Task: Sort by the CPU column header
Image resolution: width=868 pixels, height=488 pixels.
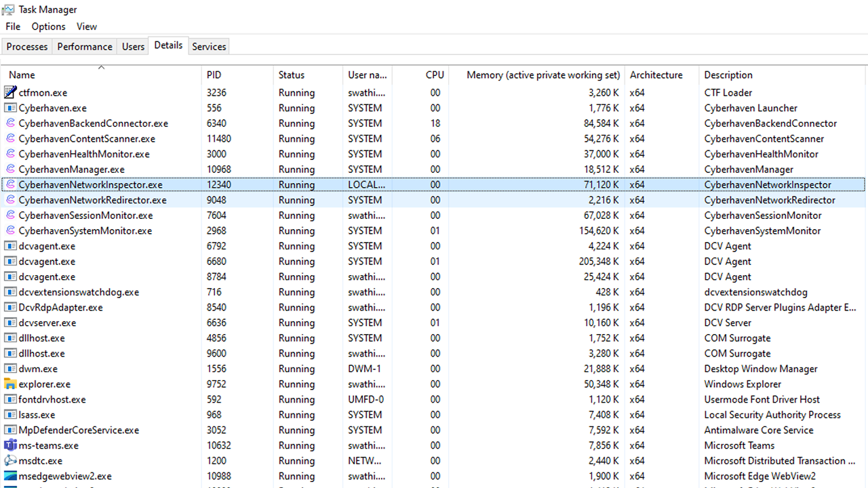Action: coord(435,75)
